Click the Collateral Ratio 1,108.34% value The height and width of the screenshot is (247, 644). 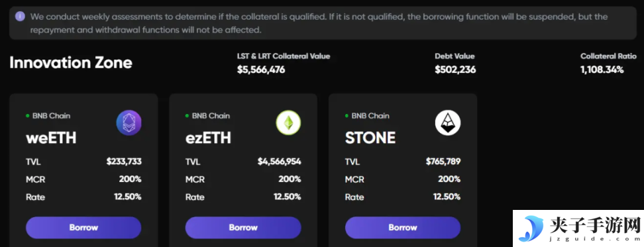(x=602, y=70)
